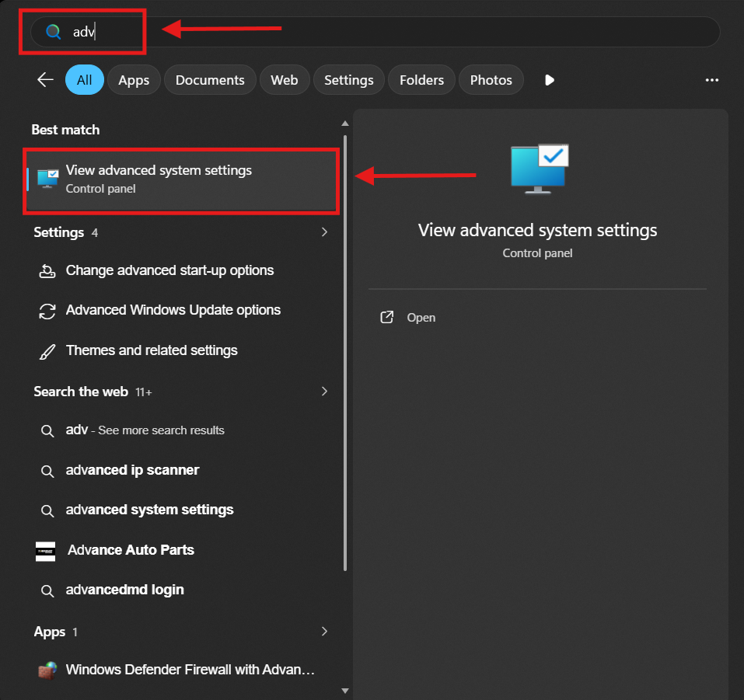This screenshot has width=744, height=700.
Task: Switch to the Documents filter tab
Action: tap(210, 80)
